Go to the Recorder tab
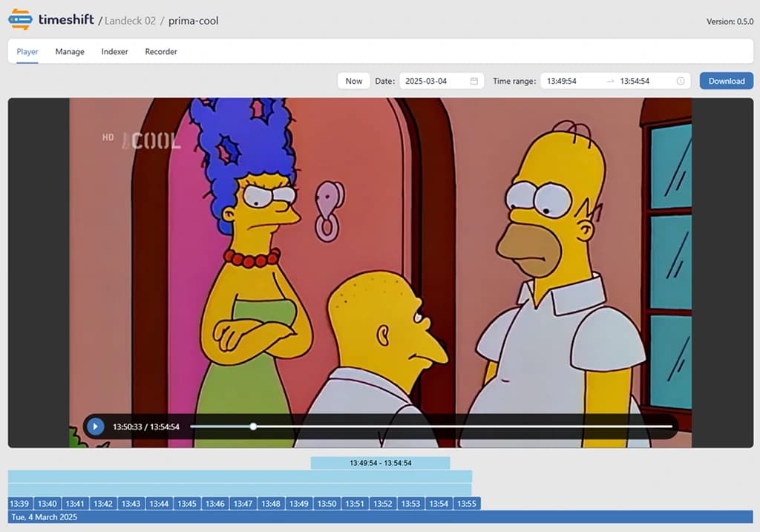Viewport: 760px width, 532px height. pyautogui.click(x=161, y=52)
